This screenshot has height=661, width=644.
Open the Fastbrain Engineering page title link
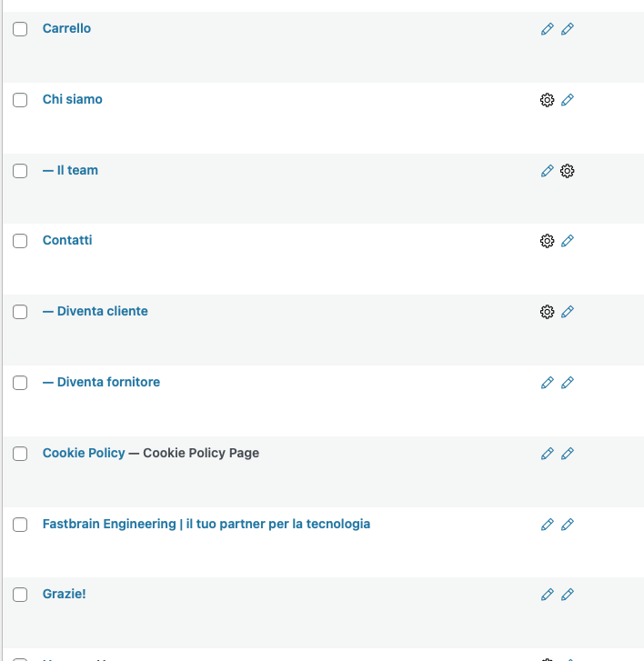point(206,524)
